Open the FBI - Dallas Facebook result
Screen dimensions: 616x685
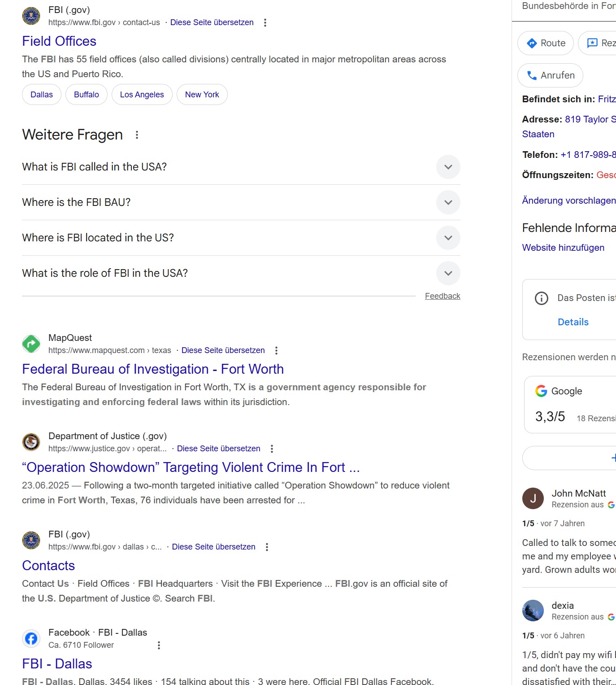(x=57, y=664)
